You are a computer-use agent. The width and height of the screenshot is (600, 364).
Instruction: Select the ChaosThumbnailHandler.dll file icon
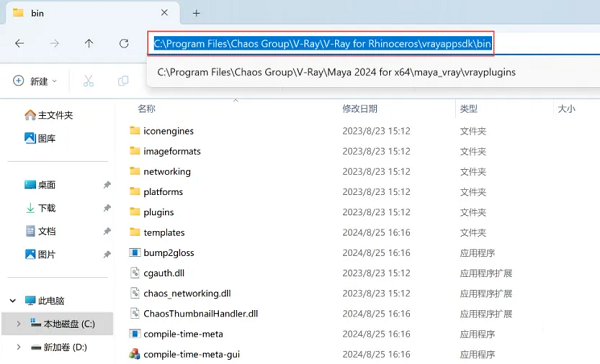coord(135,313)
